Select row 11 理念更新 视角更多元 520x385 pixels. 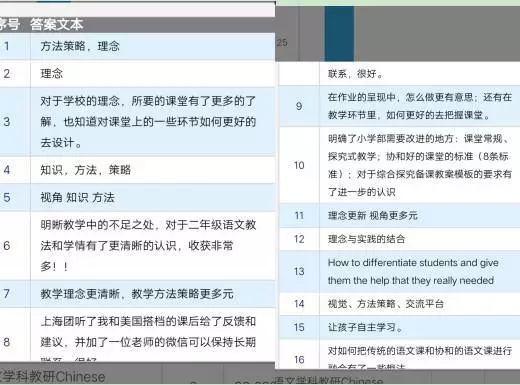pyautogui.click(x=400, y=215)
